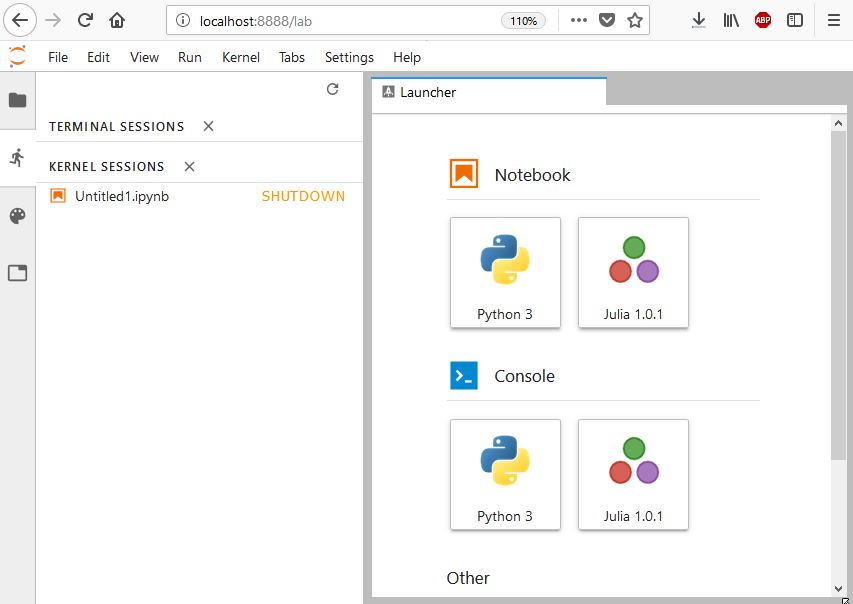Image resolution: width=853 pixels, height=604 pixels.
Task: Start a Julia 1.0.1 console
Action: [x=633, y=474]
